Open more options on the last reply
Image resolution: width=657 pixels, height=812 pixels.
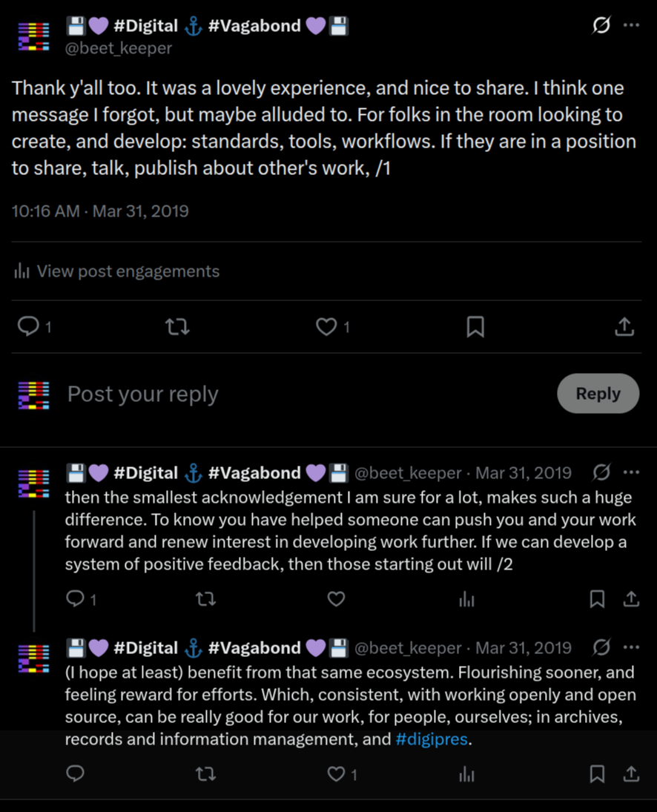point(631,647)
